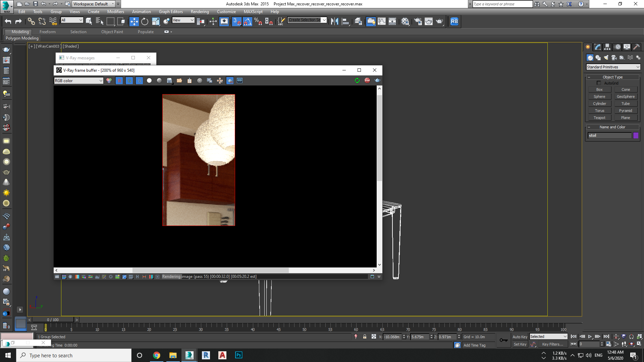Image resolution: width=644 pixels, height=362 pixels.
Task: Switch to alpha channel white circle
Action: [149, 80]
